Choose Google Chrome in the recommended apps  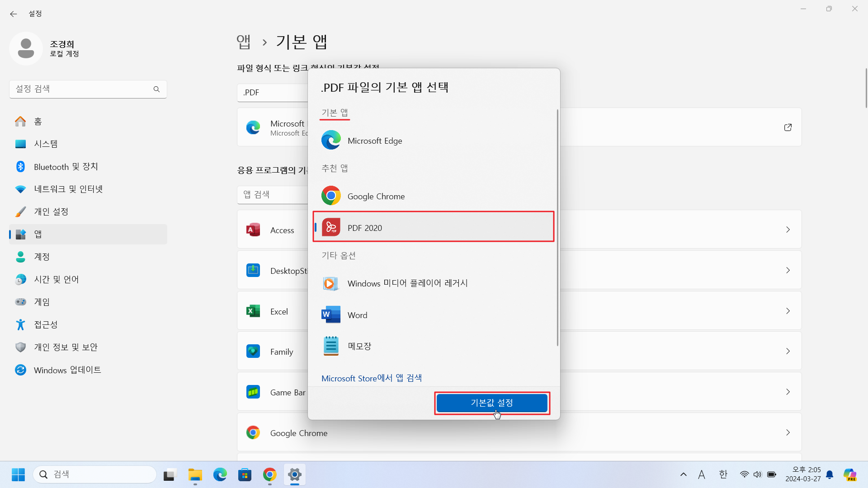click(x=434, y=196)
